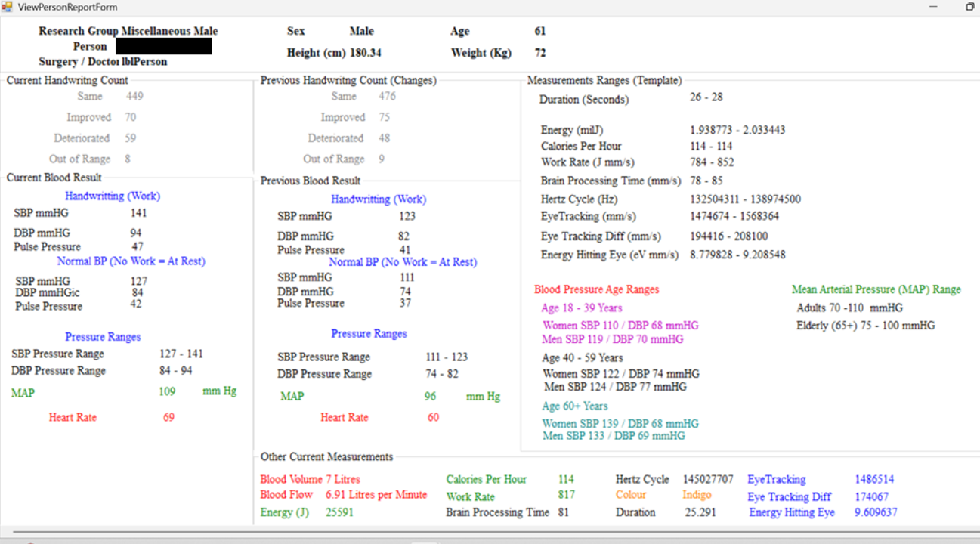Restore down the report window
Viewport: 980px width, 544px height.
point(969,6)
